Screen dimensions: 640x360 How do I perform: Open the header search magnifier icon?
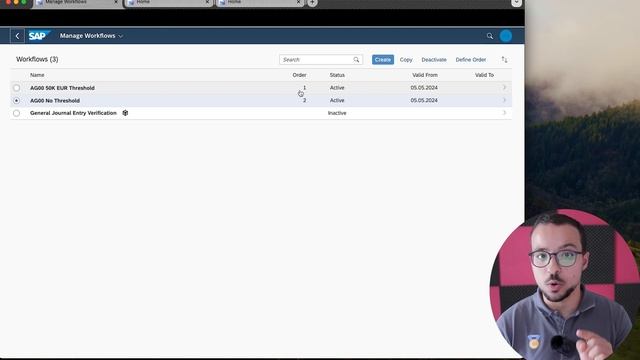(490, 36)
